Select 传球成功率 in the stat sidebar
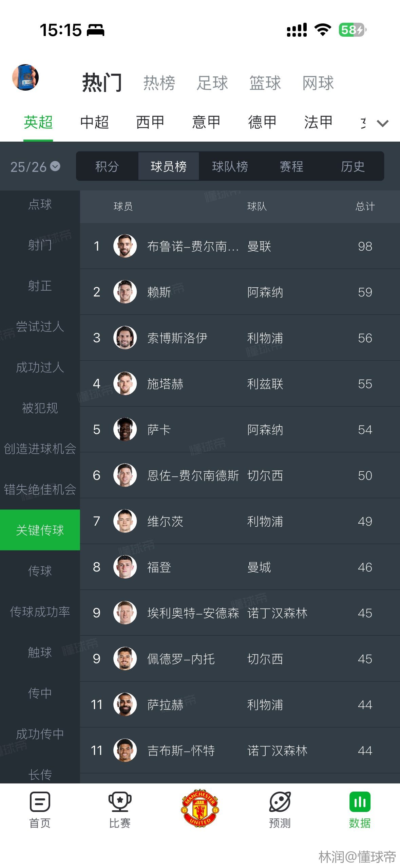The image size is (400, 868). (x=40, y=612)
